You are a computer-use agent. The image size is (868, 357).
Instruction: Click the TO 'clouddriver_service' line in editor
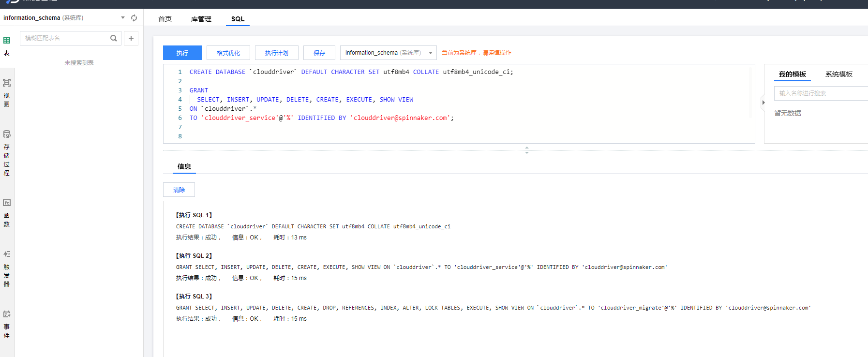tap(322, 118)
